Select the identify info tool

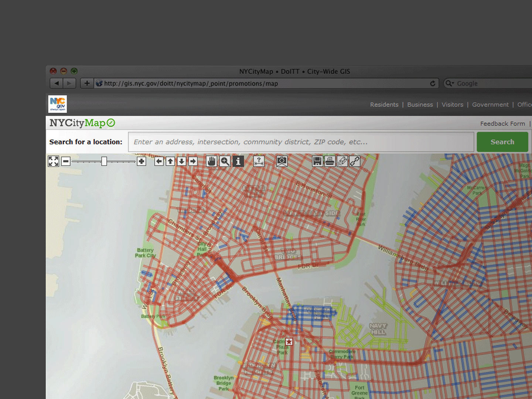[238, 161]
